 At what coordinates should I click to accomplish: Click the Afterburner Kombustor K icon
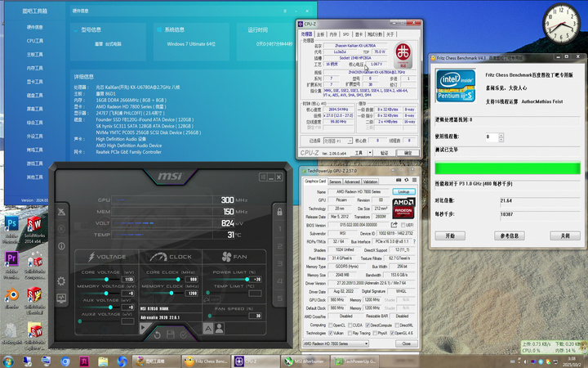[61, 229]
